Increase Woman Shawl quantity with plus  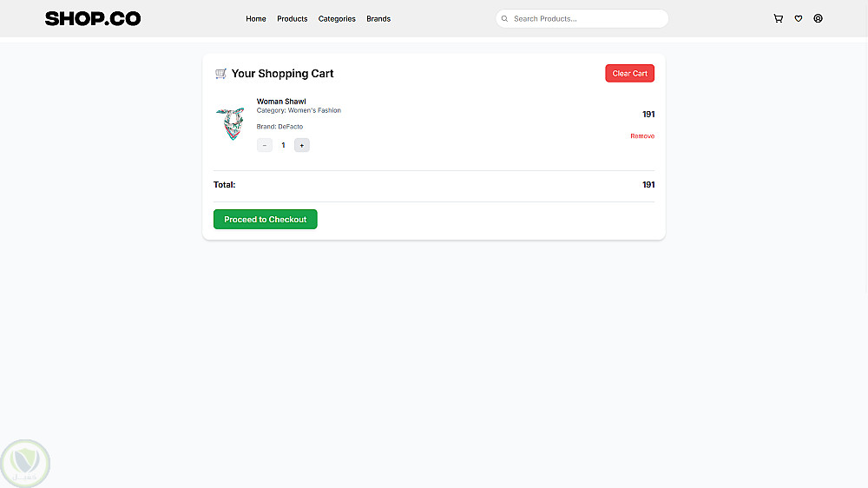click(x=301, y=145)
